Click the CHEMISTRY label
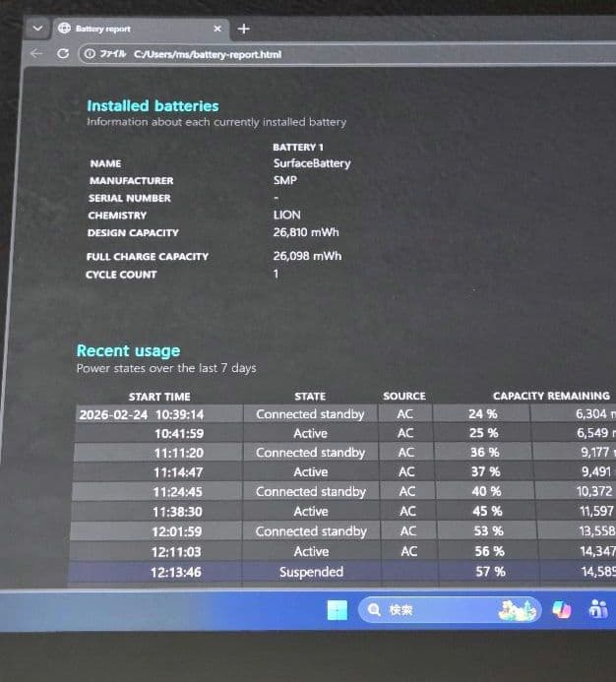 coord(117,216)
